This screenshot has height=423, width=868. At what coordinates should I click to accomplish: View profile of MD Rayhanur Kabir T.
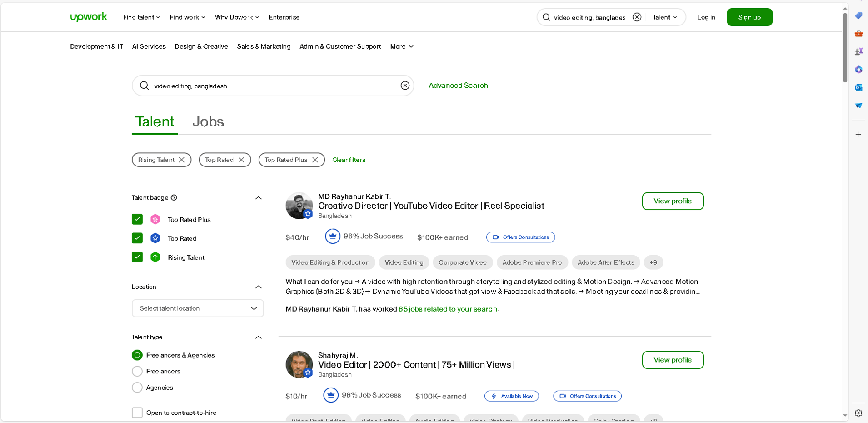tap(673, 201)
